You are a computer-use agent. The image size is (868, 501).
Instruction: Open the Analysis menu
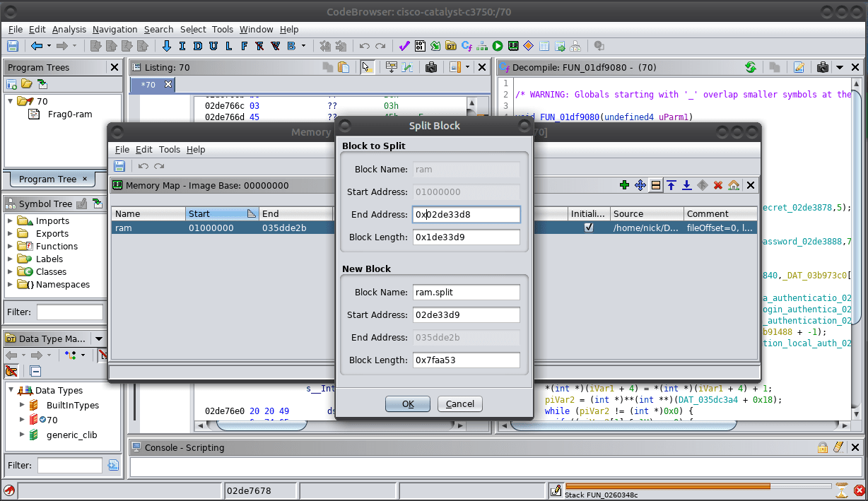(x=69, y=29)
